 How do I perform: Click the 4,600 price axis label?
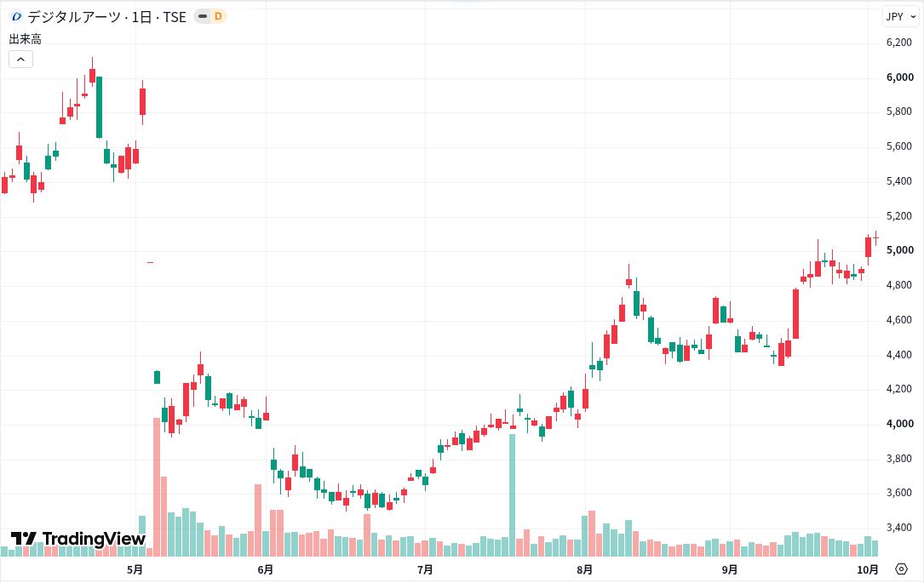(x=900, y=320)
